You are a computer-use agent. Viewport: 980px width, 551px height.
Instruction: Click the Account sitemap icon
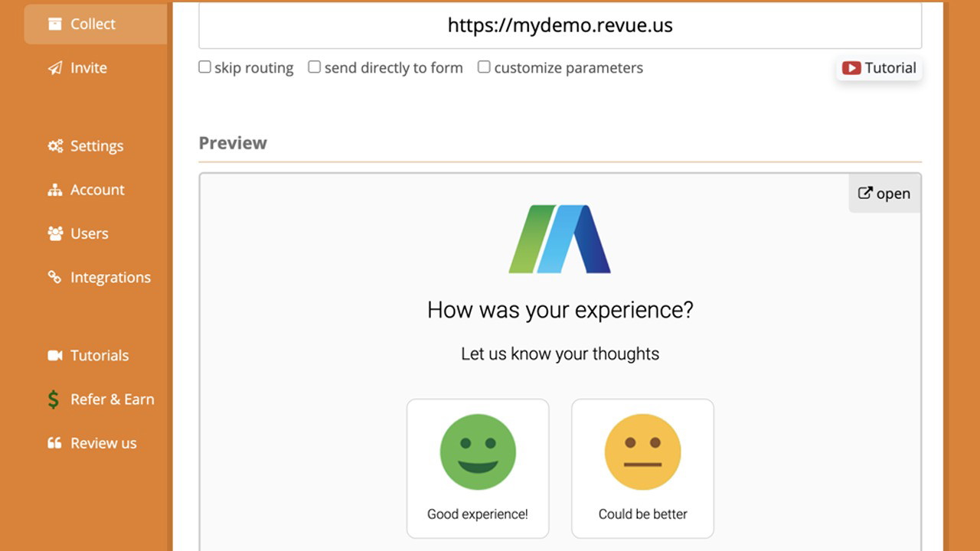pyautogui.click(x=54, y=190)
